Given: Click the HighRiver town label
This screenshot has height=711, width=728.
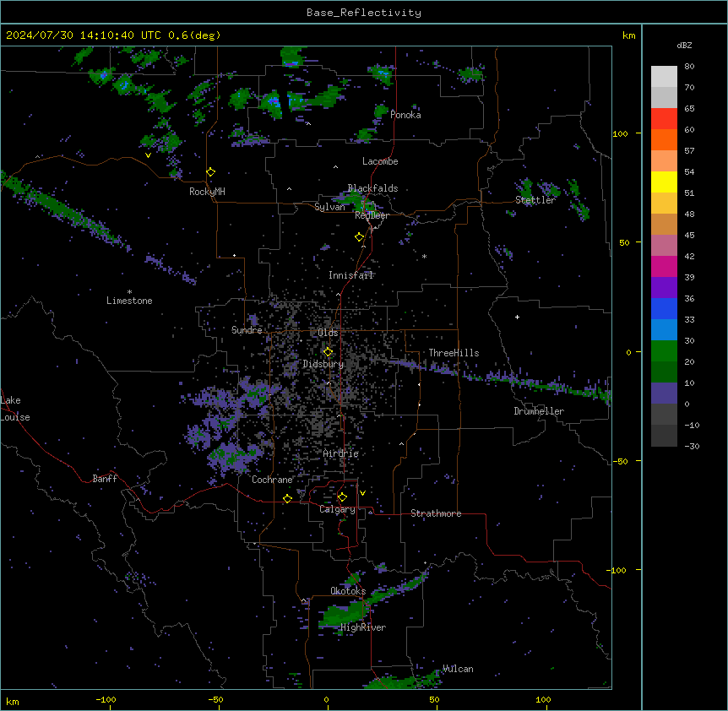Looking at the screenshot, I should [363, 627].
